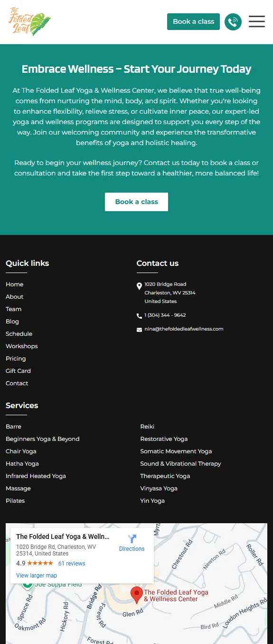This screenshot has height=644, width=273.
Task: Open the Schedule quick link
Action: pos(19,334)
